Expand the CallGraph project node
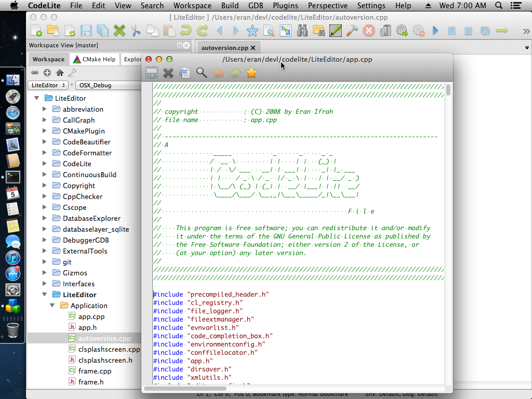Viewport: 532px width, 399px height. pyautogui.click(x=45, y=120)
